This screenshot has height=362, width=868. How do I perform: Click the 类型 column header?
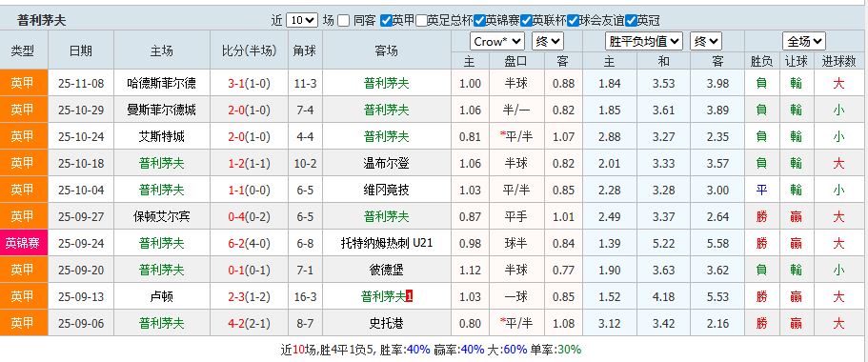tap(23, 50)
